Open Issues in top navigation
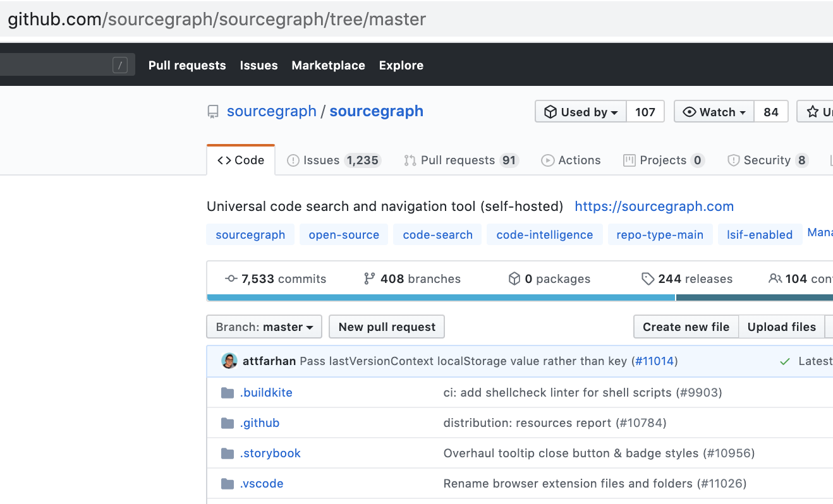Viewport: 833px width, 504px height. point(259,65)
